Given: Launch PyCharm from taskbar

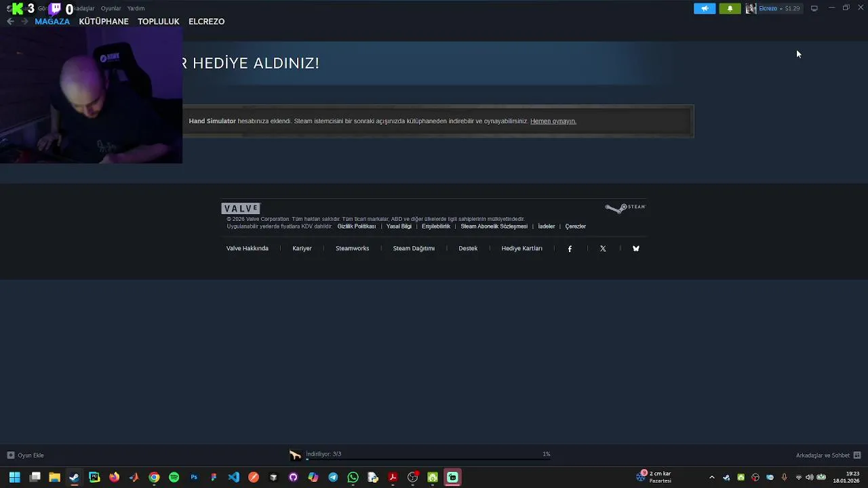Looking at the screenshot, I should 94,477.
